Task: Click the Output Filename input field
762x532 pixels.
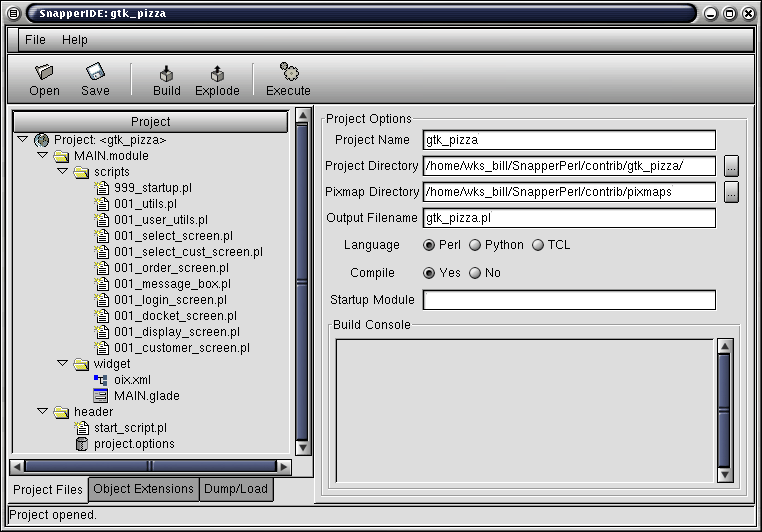Action: tap(569, 218)
